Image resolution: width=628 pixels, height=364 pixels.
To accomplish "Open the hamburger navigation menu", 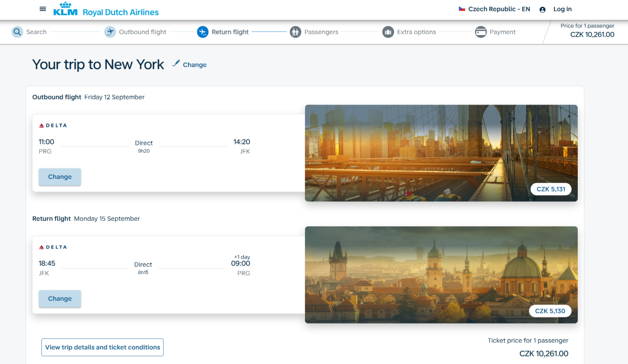I will tap(43, 9).
